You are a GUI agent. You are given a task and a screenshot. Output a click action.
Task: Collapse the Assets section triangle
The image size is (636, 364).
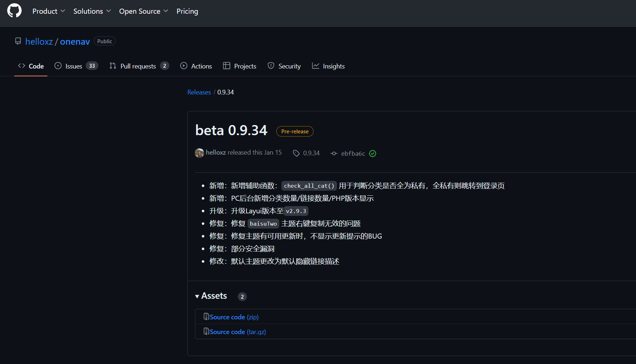[197, 296]
